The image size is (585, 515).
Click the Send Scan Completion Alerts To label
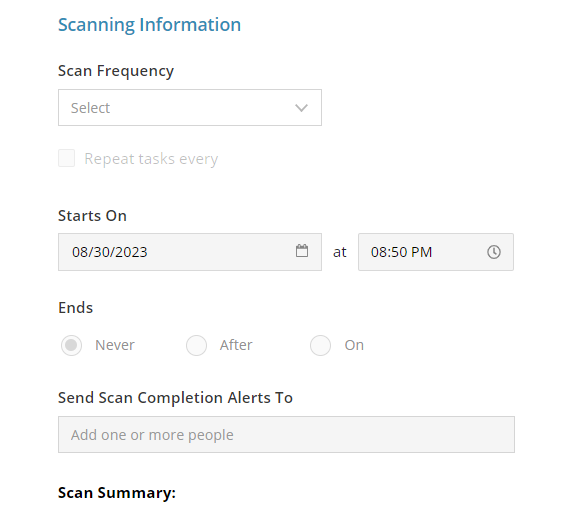[175, 398]
